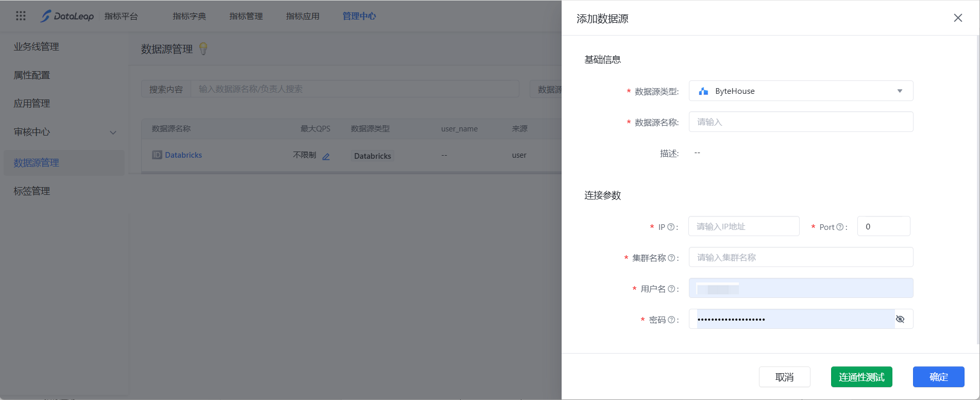Focus the 数据源名称 input field
The height and width of the screenshot is (400, 980).
click(x=801, y=122)
